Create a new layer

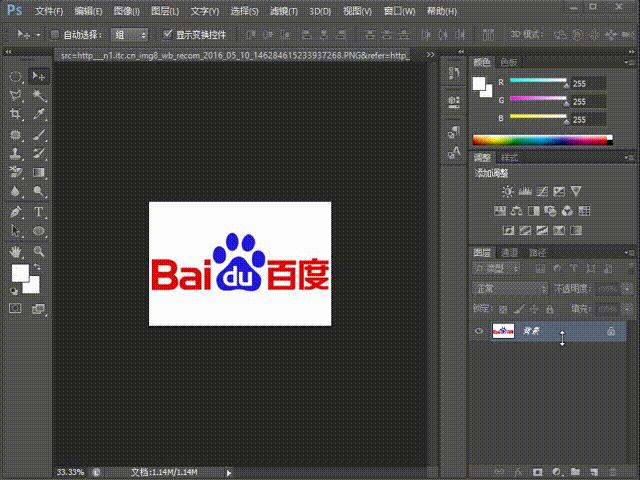[x=594, y=472]
